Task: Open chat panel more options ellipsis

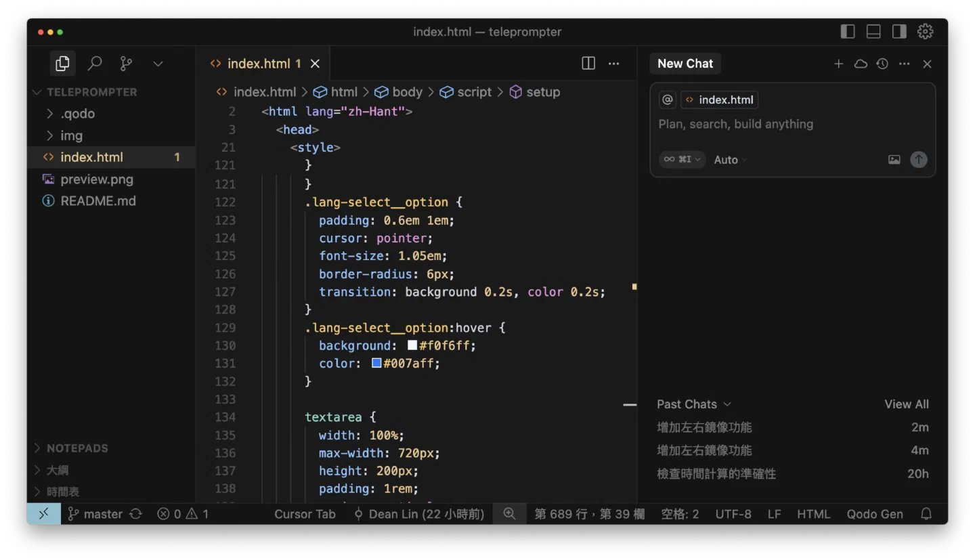Action: [905, 64]
